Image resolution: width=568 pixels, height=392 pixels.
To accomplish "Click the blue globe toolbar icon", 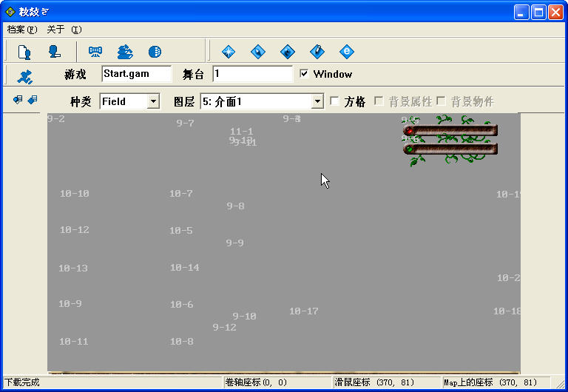I will (155, 52).
